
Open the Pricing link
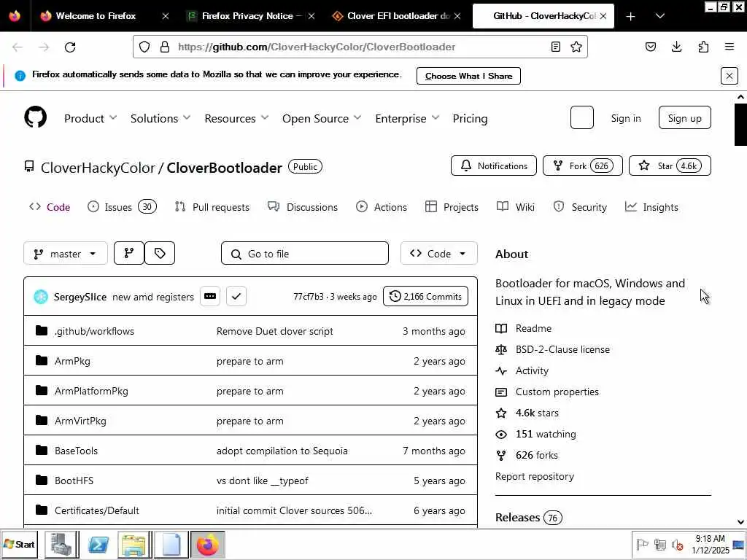470,119
